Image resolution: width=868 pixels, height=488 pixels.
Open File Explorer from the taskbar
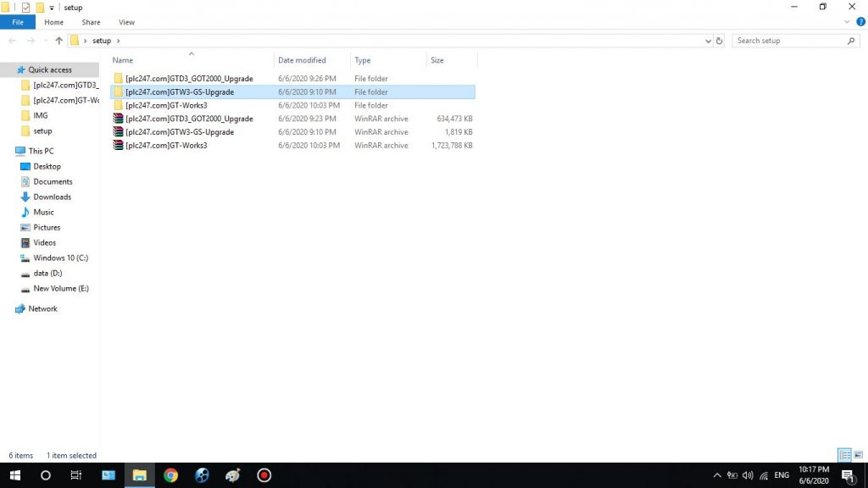point(140,475)
